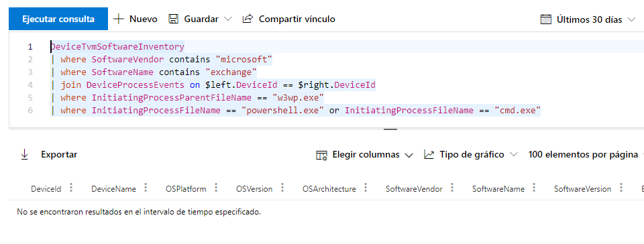The width and height of the screenshot is (644, 244).
Task: Click the no results found message
Action: (139, 212)
